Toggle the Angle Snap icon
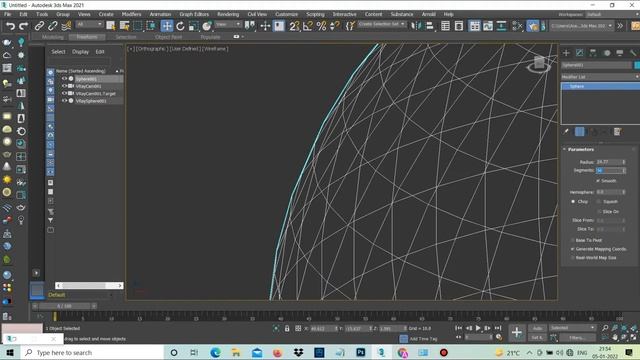The width and height of the screenshot is (640, 360). pyautogui.click(x=308, y=26)
